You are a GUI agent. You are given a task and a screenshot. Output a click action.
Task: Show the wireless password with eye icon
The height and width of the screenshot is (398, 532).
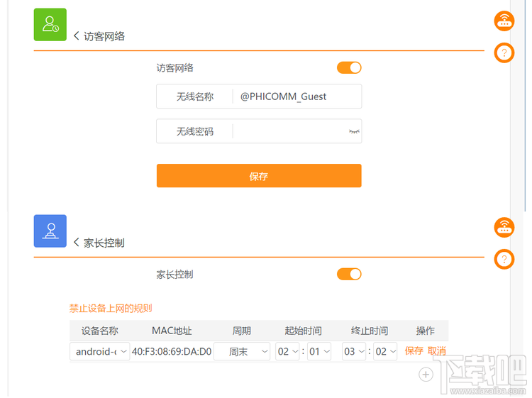354,131
